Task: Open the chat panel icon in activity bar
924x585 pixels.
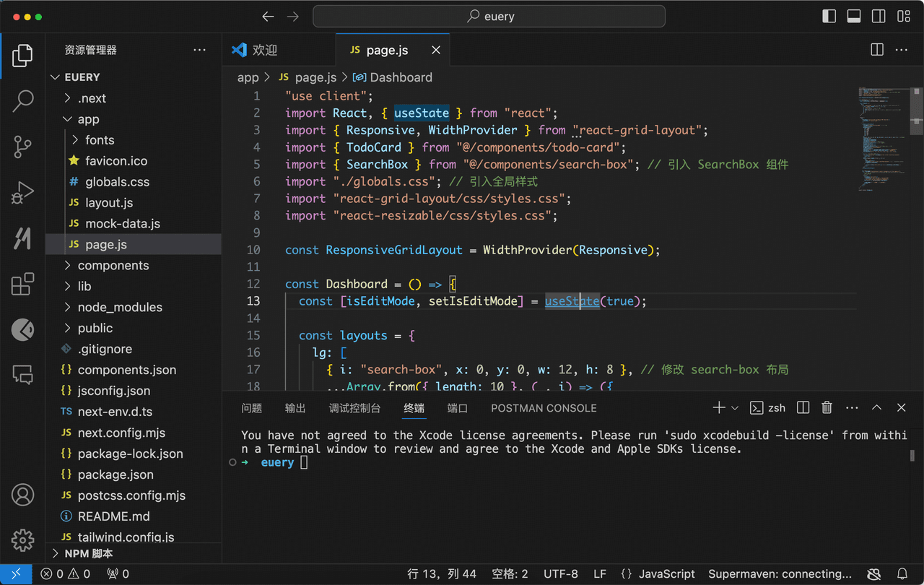Action: tap(22, 376)
